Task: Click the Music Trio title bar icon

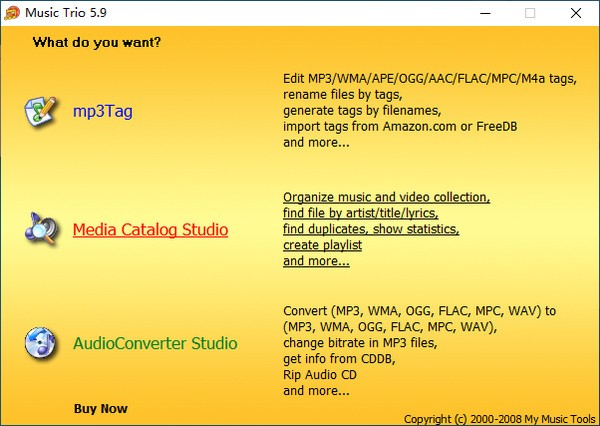Action: 12,13
